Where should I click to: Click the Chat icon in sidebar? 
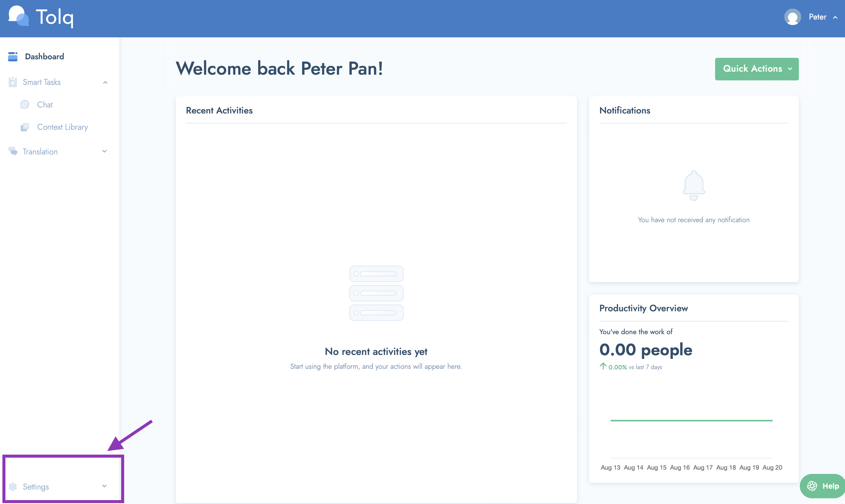point(25,104)
